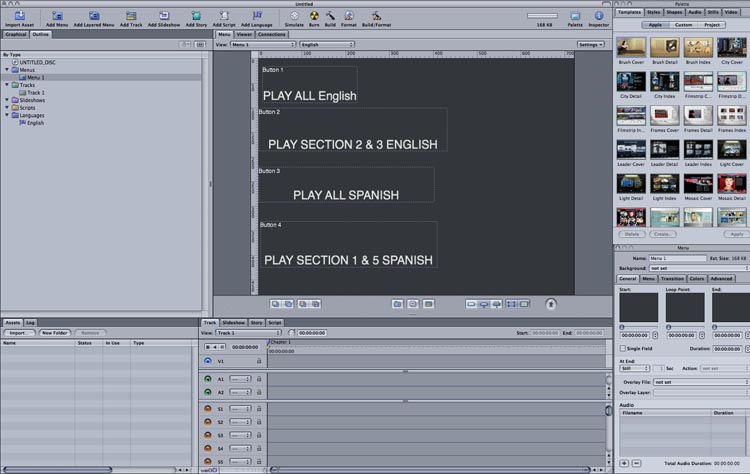
Task: Open the Background not set dropdown
Action: 699,268
